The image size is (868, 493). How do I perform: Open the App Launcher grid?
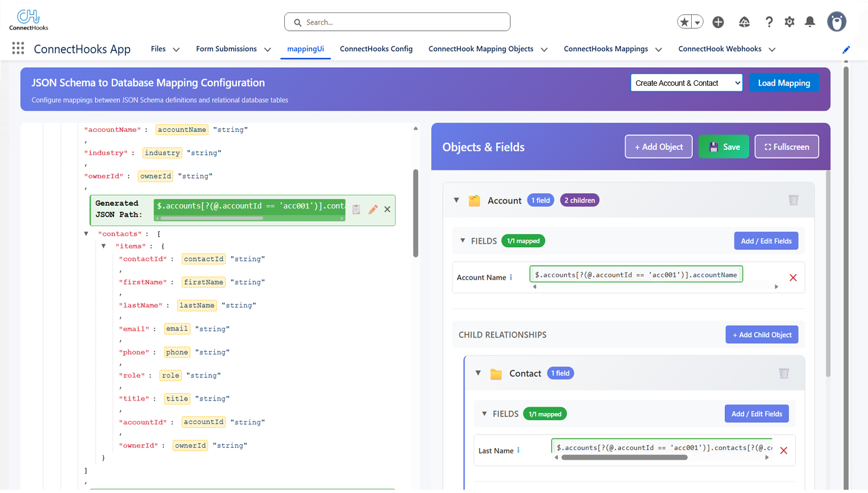click(18, 48)
